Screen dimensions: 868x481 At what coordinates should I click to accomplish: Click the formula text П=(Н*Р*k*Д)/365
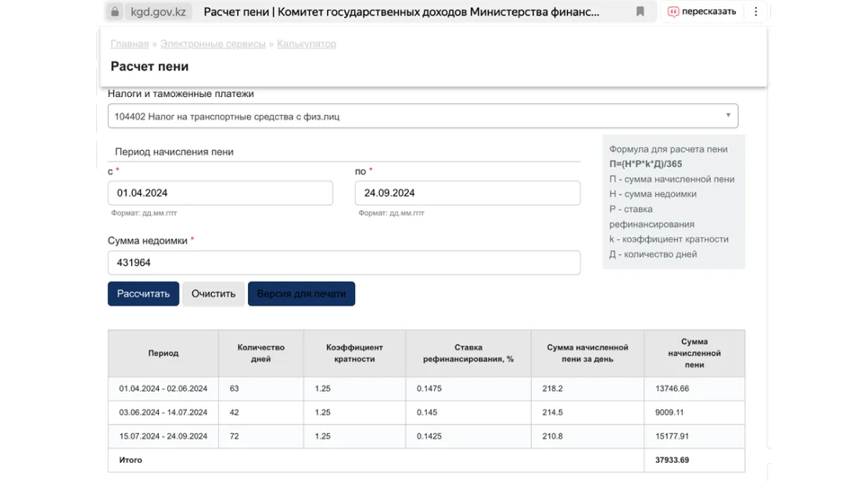(645, 163)
